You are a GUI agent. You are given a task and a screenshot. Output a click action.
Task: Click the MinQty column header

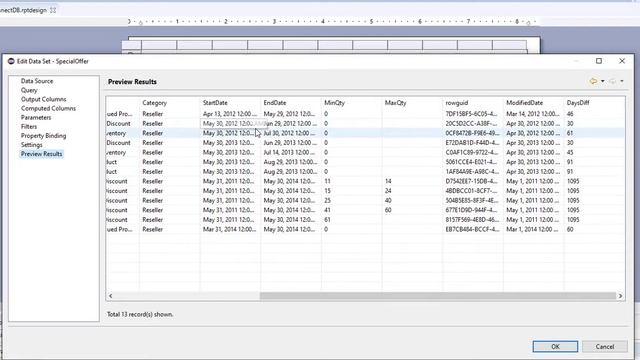coord(351,103)
